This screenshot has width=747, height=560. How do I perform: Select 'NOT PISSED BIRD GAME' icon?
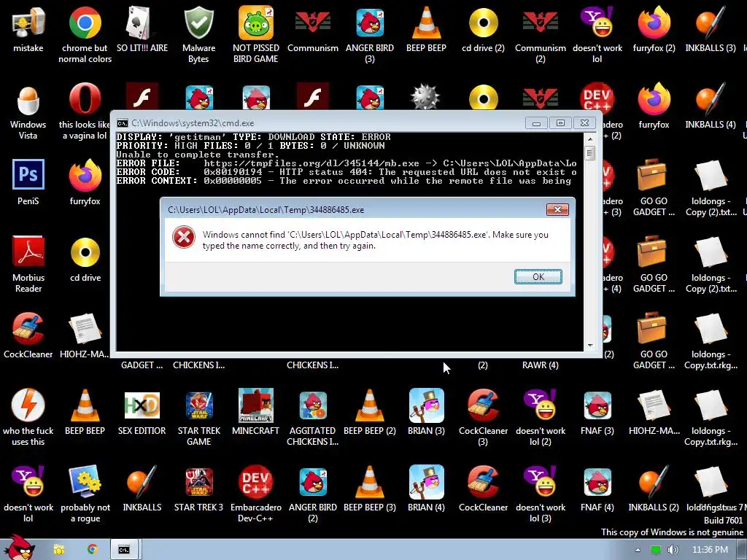[256, 34]
